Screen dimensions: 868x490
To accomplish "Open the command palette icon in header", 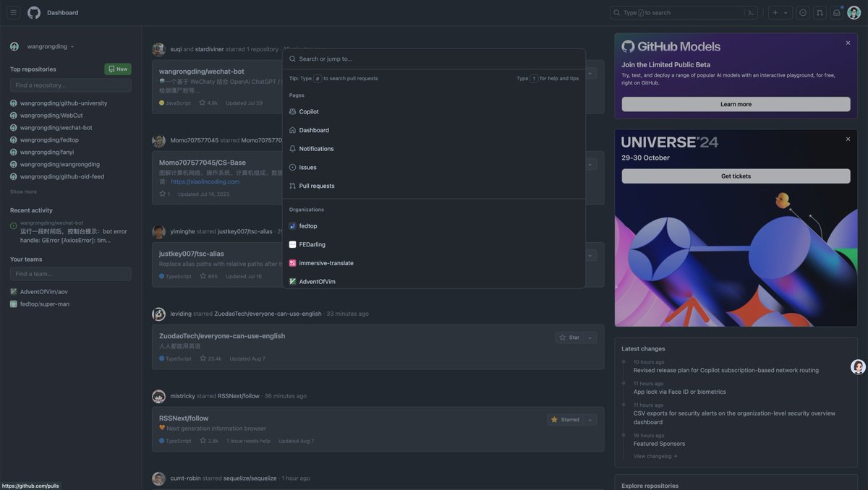I will [x=751, y=12].
